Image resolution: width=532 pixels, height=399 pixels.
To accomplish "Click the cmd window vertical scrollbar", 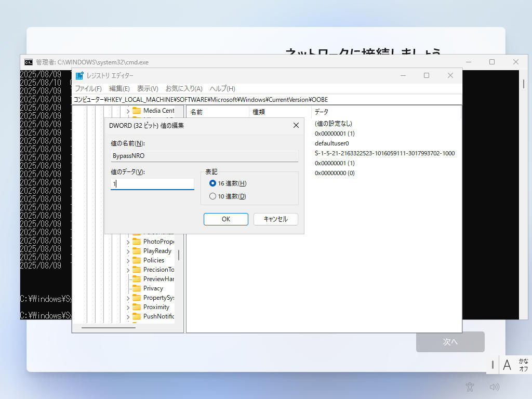I will (x=524, y=84).
